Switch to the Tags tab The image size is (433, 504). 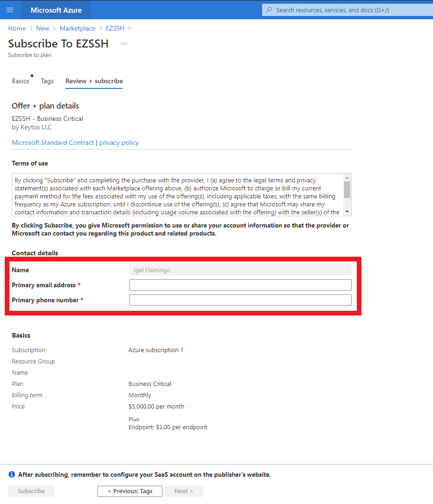point(47,81)
